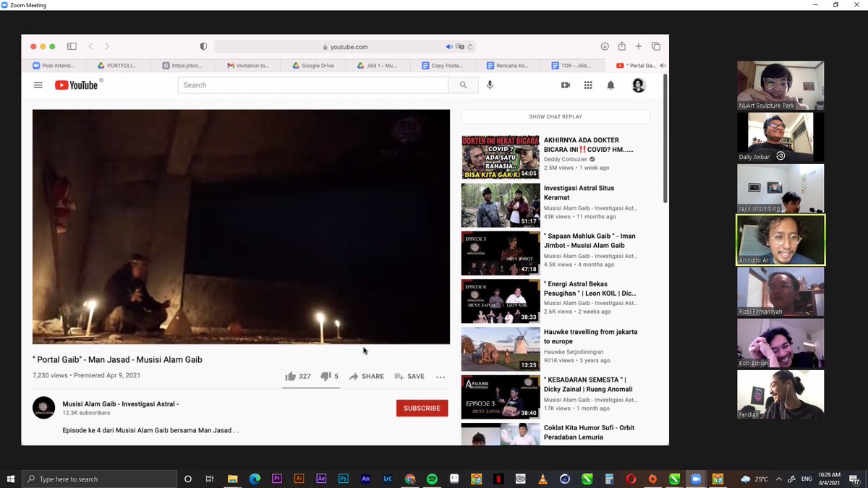Open Windows Start menu
This screenshot has width=868, height=488.
point(11,479)
